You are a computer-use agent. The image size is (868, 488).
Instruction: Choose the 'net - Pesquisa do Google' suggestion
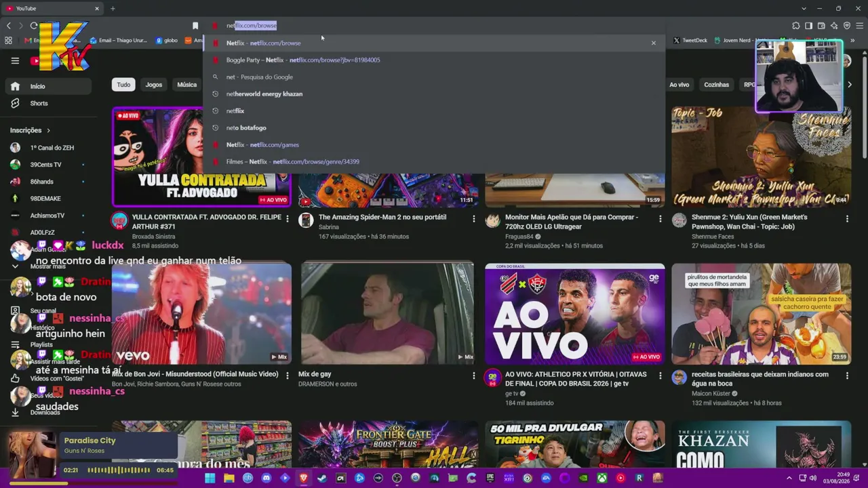tap(434, 77)
